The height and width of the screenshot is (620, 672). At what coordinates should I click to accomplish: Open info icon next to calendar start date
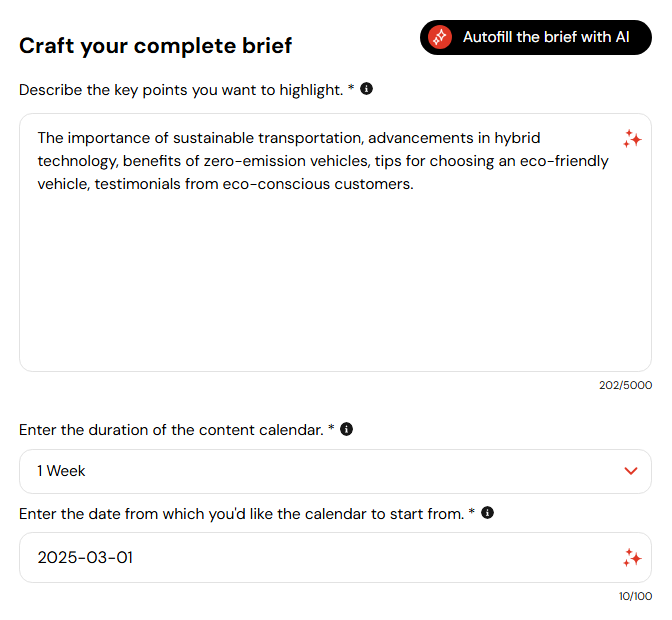(x=487, y=512)
